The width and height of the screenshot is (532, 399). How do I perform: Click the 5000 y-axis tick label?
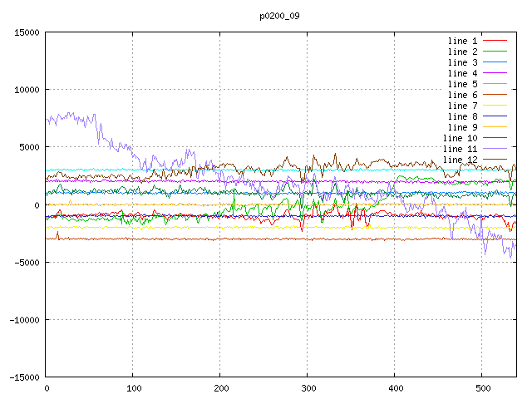point(27,147)
